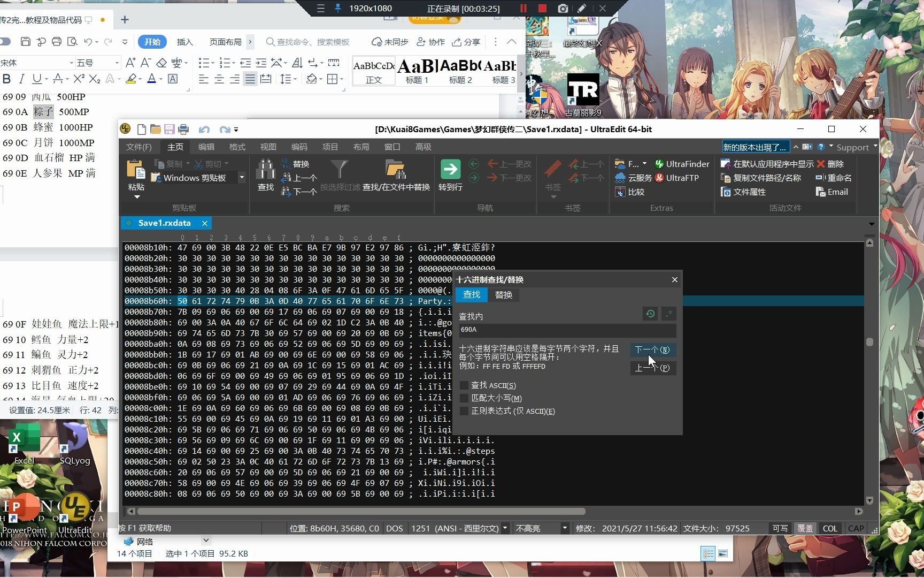Launch UltraFinder from Extras group

tap(682, 164)
